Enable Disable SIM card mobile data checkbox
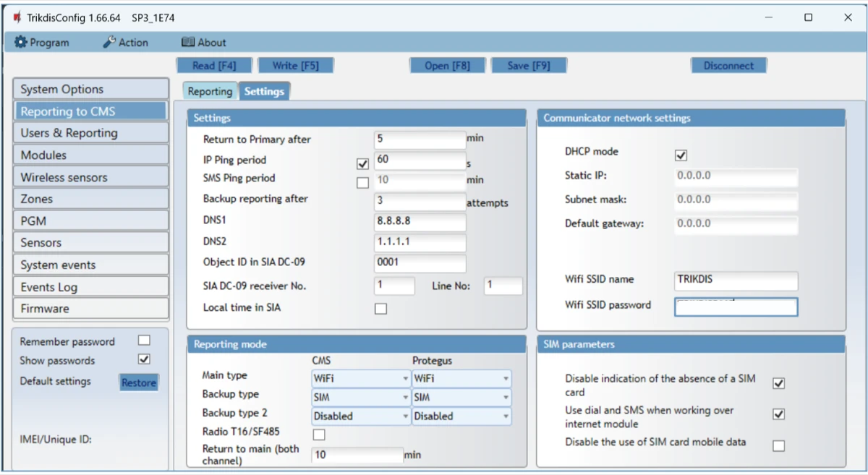Viewport: 868px width, 475px height. (778, 446)
